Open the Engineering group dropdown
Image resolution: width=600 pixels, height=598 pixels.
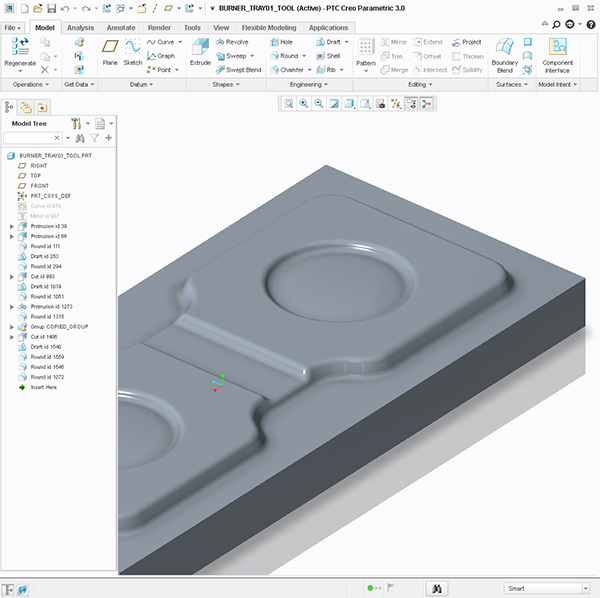(308, 84)
